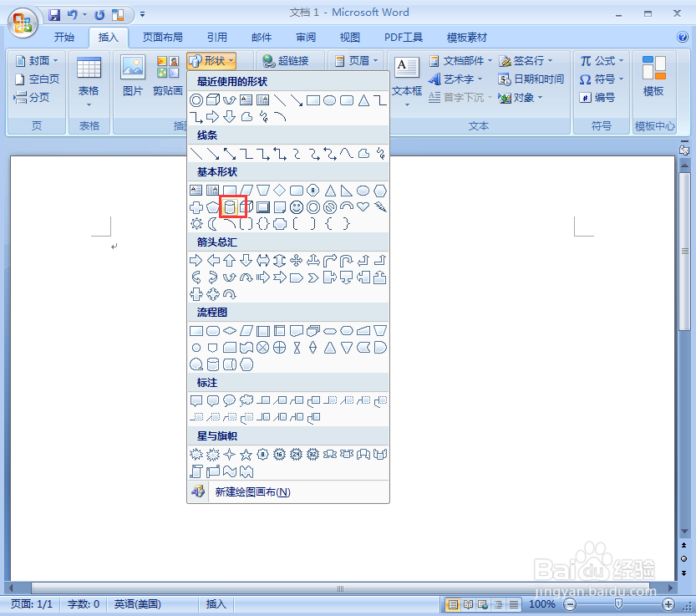This screenshot has width=696, height=616.
Task: Open the 艺术字 WordArt dropdown
Action: coord(455,79)
